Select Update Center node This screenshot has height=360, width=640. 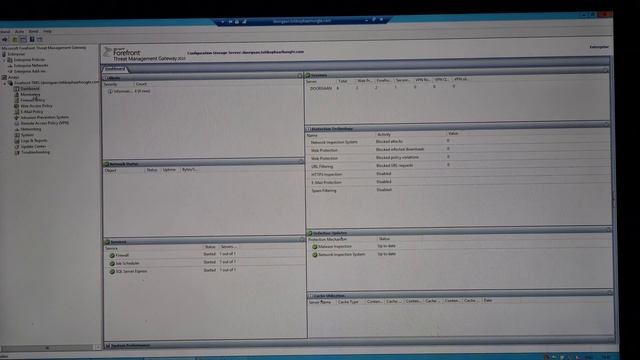(x=33, y=147)
